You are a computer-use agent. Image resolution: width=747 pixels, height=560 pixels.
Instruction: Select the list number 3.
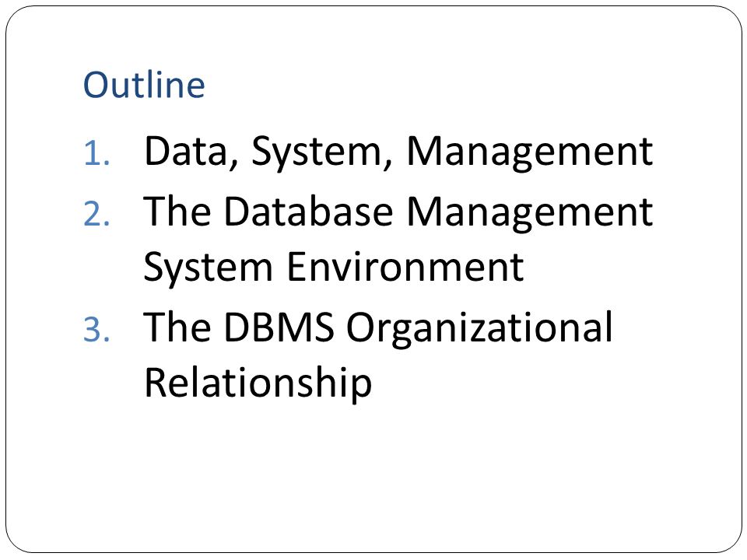(96, 330)
